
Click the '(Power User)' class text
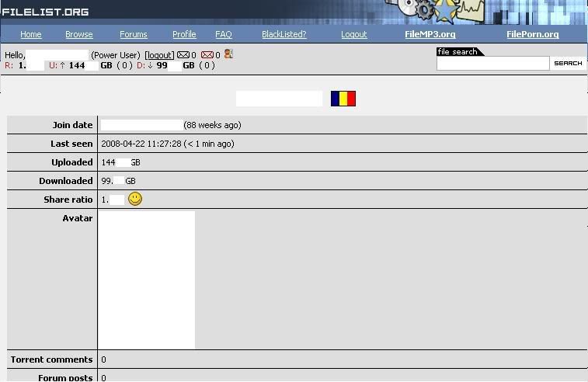pyautogui.click(x=116, y=55)
